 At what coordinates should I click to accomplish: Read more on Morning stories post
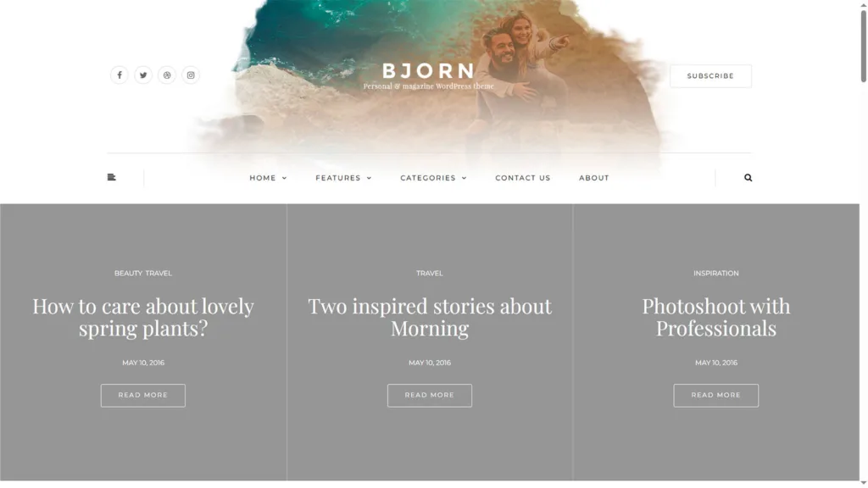point(430,395)
